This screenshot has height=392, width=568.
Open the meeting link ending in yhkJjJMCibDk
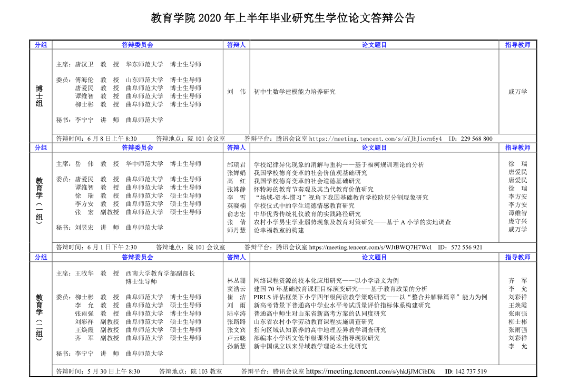[370, 371]
